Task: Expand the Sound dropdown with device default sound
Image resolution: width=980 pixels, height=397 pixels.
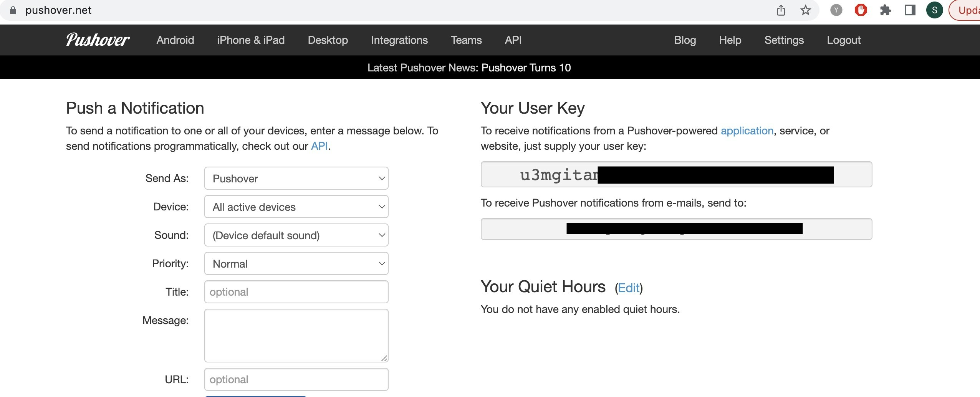Action: pos(296,235)
